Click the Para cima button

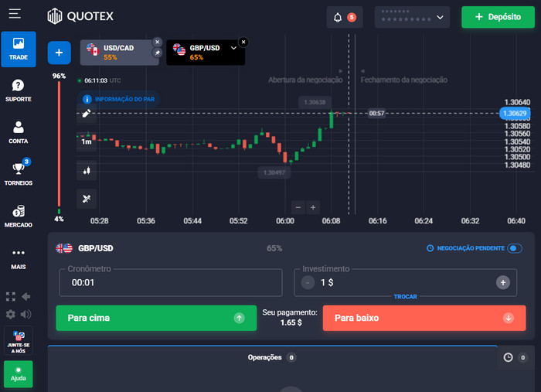point(156,318)
